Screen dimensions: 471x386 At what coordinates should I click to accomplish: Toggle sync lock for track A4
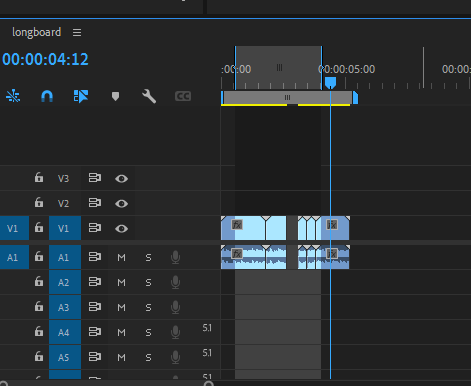click(95, 332)
